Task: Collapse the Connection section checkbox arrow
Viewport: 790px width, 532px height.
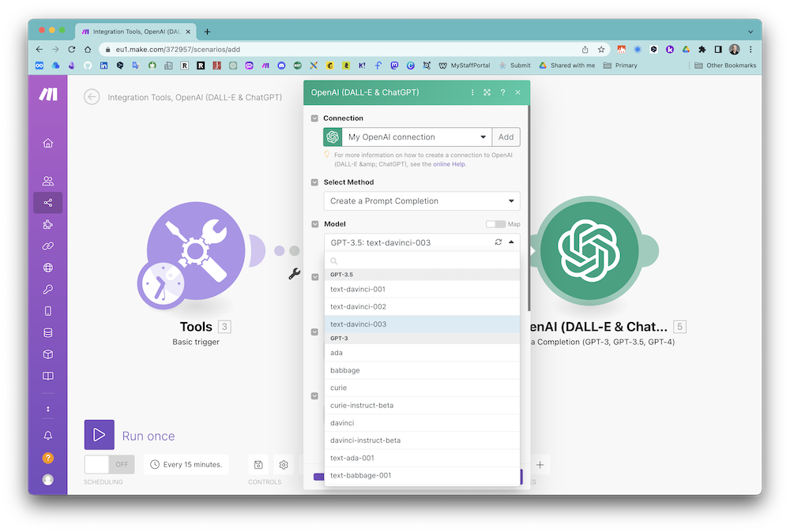Action: (x=315, y=118)
